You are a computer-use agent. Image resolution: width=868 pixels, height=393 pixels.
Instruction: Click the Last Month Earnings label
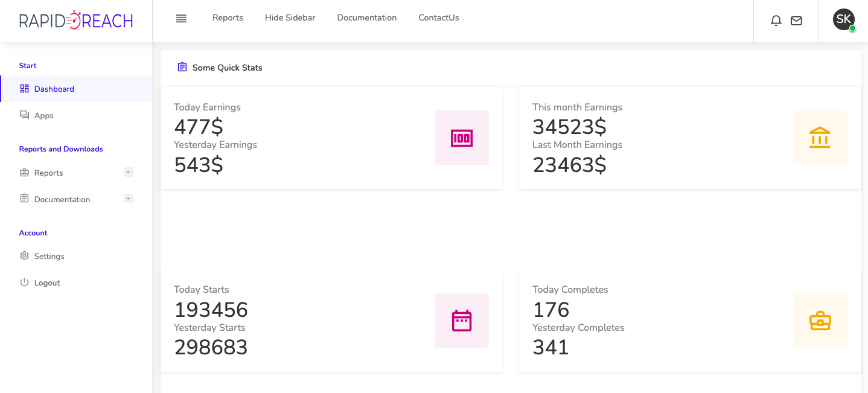coord(577,145)
